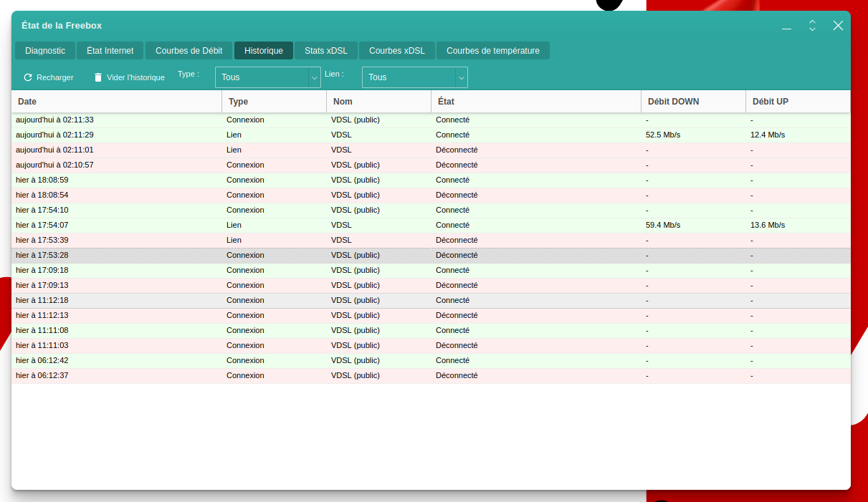
Task: Switch to the Diagnostic tab
Action: tap(45, 51)
